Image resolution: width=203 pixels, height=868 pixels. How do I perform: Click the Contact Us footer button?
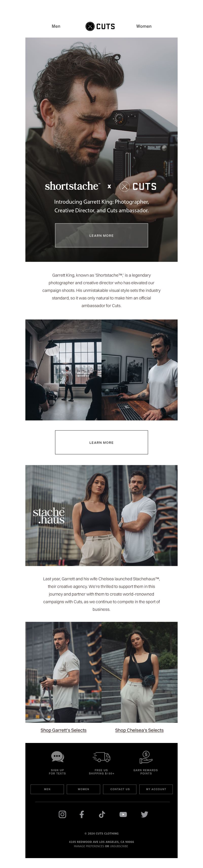coord(120,789)
